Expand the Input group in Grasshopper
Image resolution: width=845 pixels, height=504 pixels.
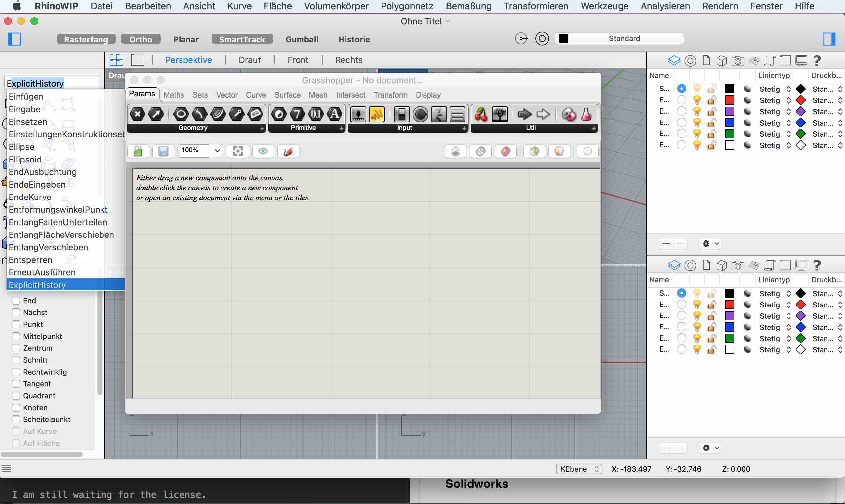[464, 128]
